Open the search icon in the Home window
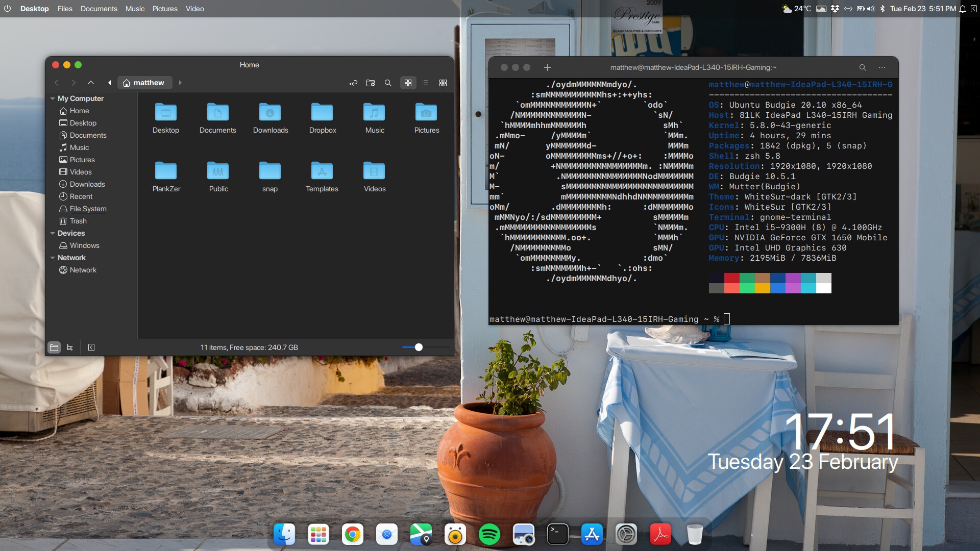This screenshot has width=980, height=551. pyautogui.click(x=388, y=83)
